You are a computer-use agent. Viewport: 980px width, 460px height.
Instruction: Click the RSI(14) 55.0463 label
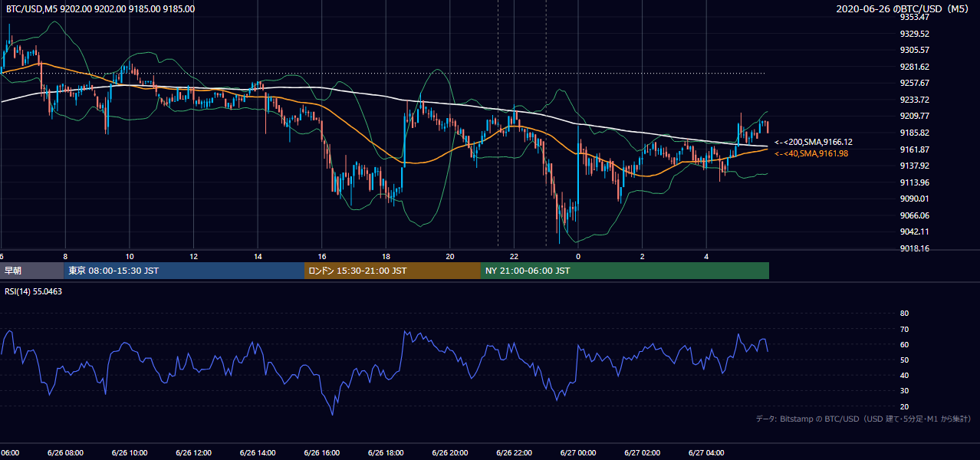click(x=35, y=292)
